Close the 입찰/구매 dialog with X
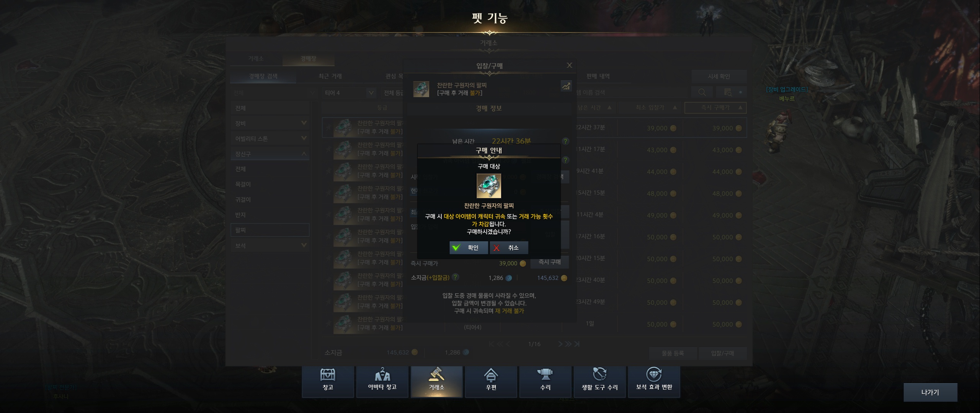The width and height of the screenshot is (980, 413). click(x=569, y=65)
